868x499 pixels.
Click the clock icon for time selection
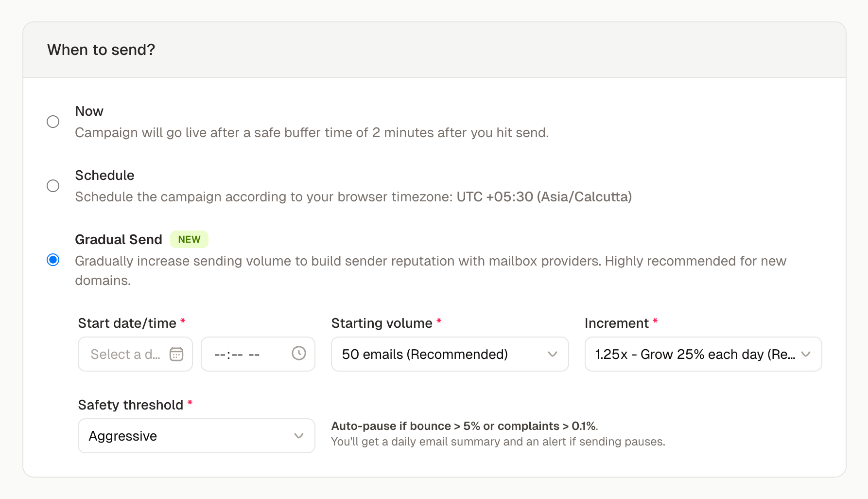pos(298,354)
